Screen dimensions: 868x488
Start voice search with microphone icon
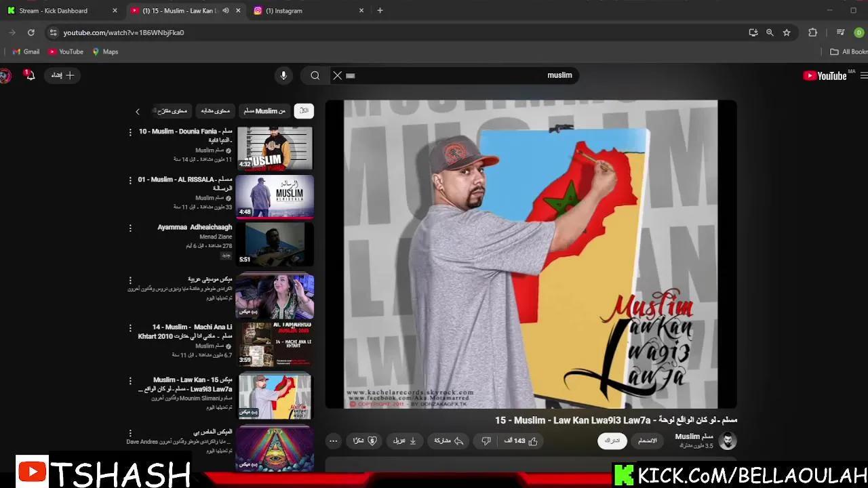(283, 75)
